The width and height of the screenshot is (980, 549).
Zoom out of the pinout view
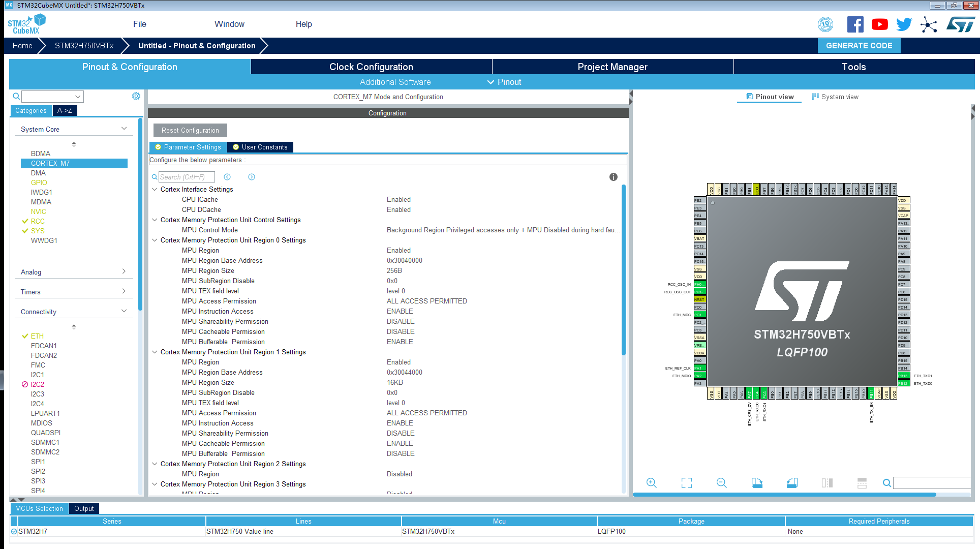coord(721,483)
